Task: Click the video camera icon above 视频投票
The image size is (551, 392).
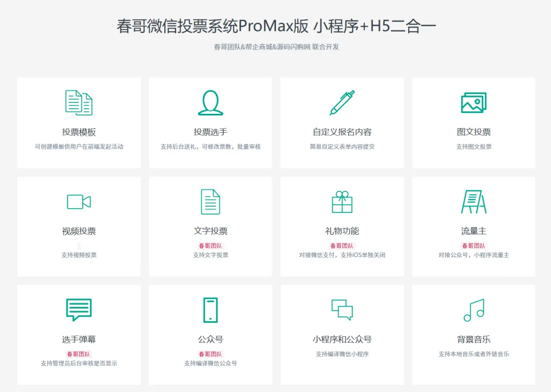Action: click(x=79, y=202)
